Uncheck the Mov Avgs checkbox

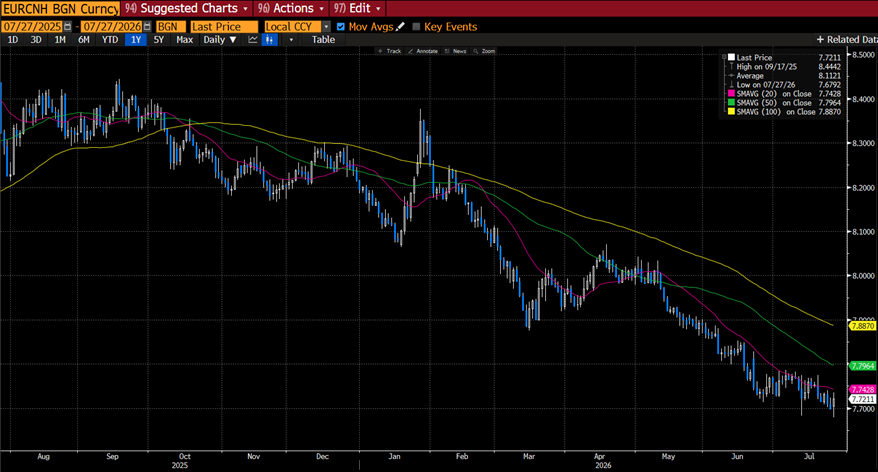tap(340, 26)
